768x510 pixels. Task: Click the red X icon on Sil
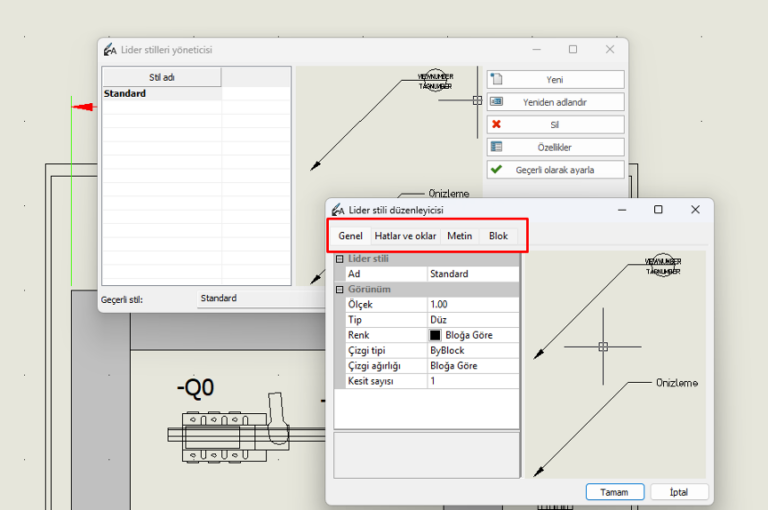(497, 125)
